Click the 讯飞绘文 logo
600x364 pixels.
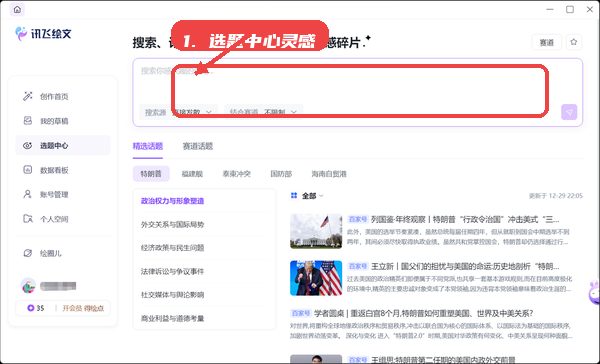(43, 34)
